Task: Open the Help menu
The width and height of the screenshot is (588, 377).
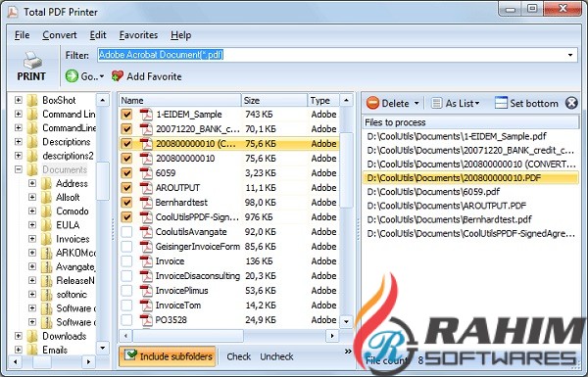Action: click(x=180, y=35)
